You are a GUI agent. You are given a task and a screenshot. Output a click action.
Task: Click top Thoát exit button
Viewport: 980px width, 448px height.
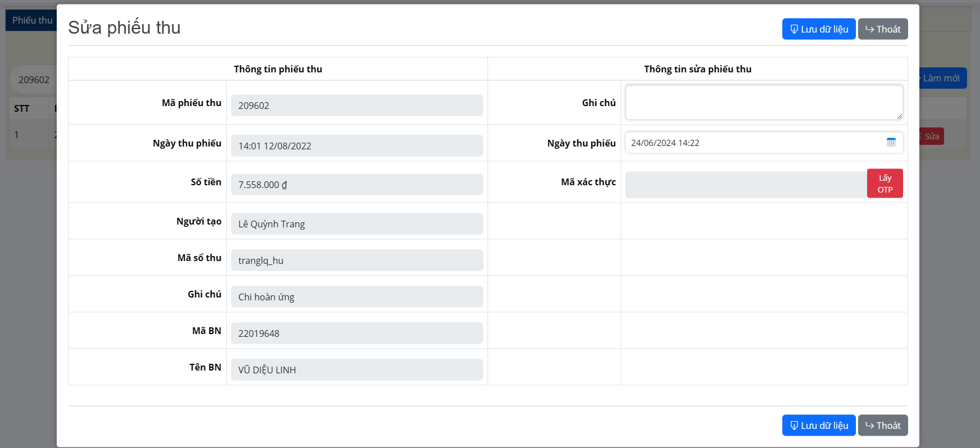(882, 29)
